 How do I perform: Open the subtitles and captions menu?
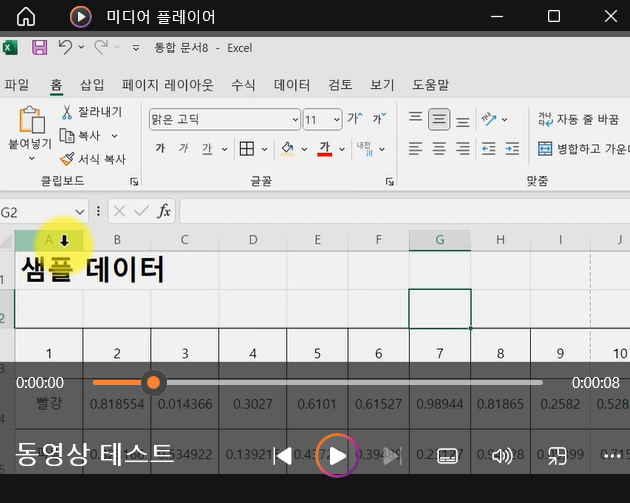(x=448, y=456)
